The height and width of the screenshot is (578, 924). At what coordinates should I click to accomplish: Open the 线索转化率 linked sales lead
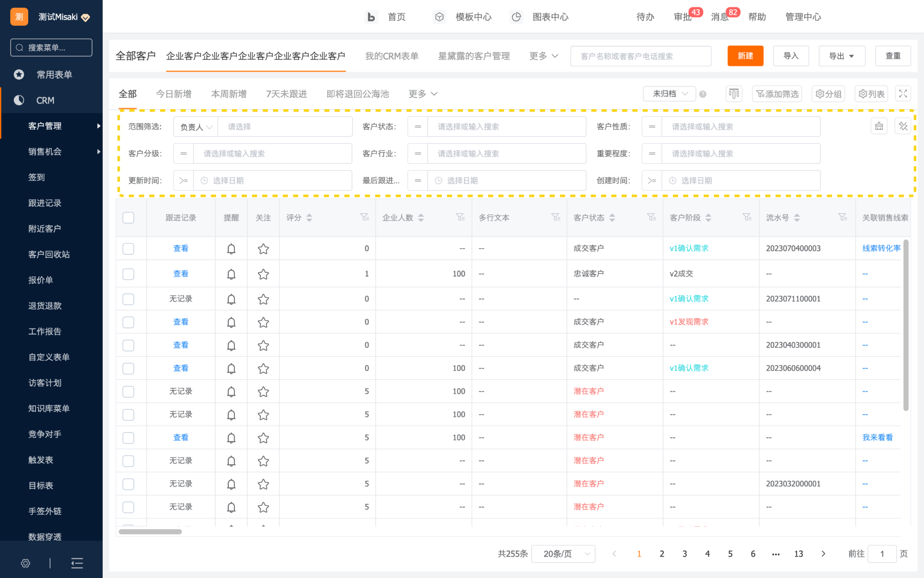(881, 248)
